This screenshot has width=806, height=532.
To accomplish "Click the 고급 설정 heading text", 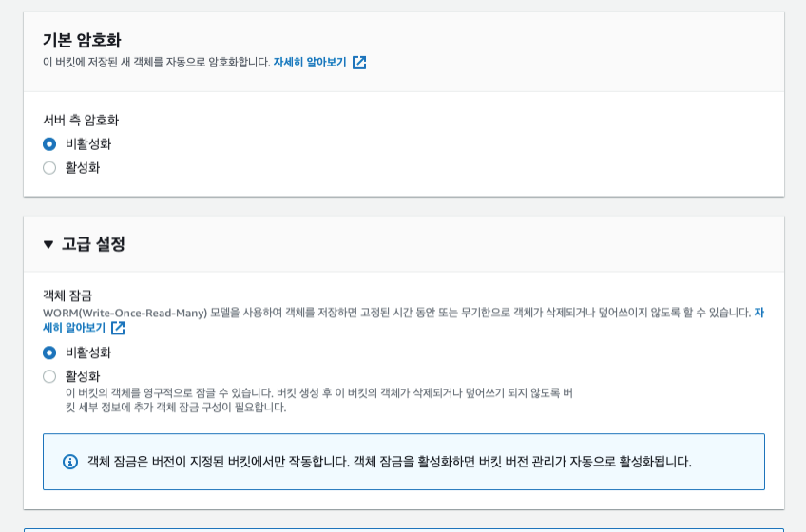I will click(93, 243).
